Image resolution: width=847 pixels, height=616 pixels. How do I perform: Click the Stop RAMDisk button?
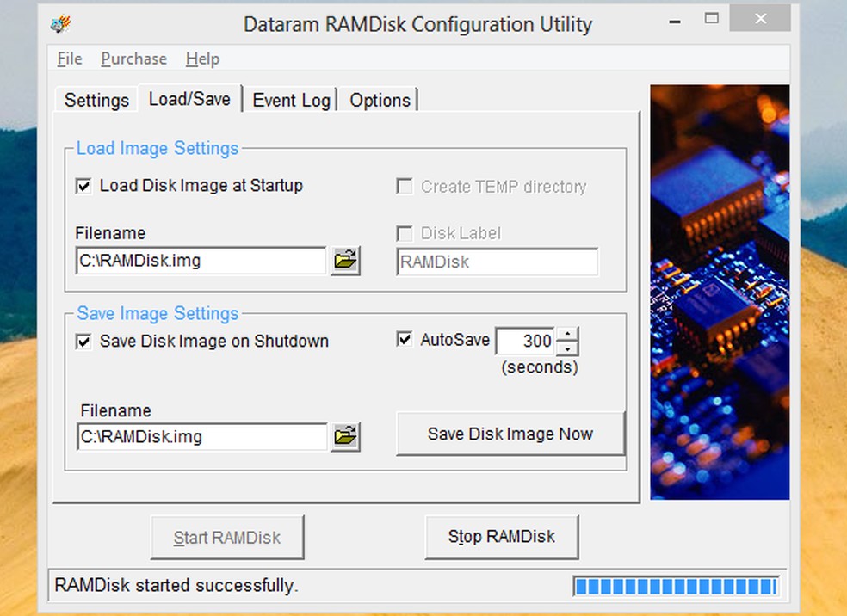click(x=501, y=537)
